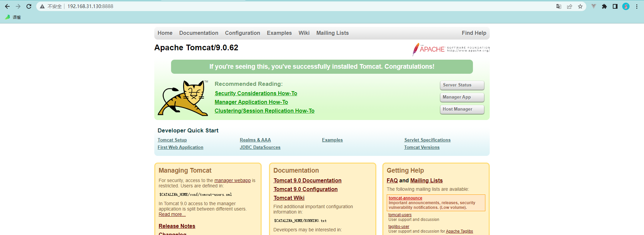Image resolution: width=644 pixels, height=235 pixels.
Task: Click the grey V extension icon
Action: [594, 6]
